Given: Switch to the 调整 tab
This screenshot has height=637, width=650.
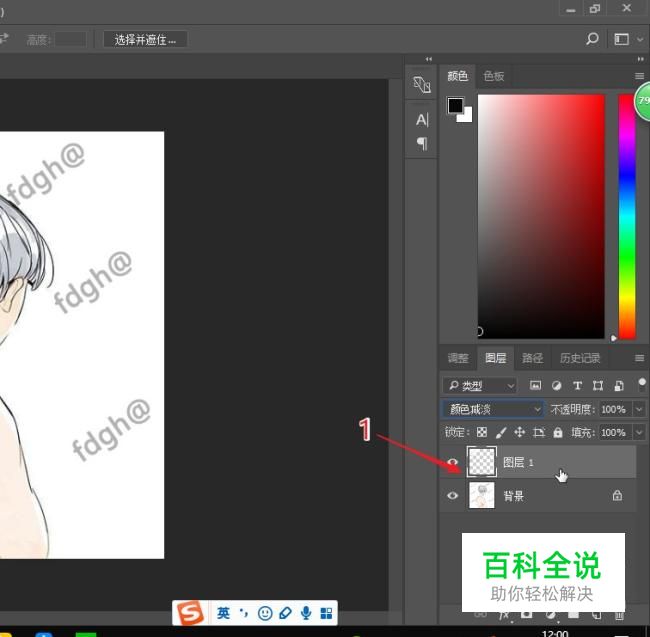Looking at the screenshot, I should [x=458, y=358].
